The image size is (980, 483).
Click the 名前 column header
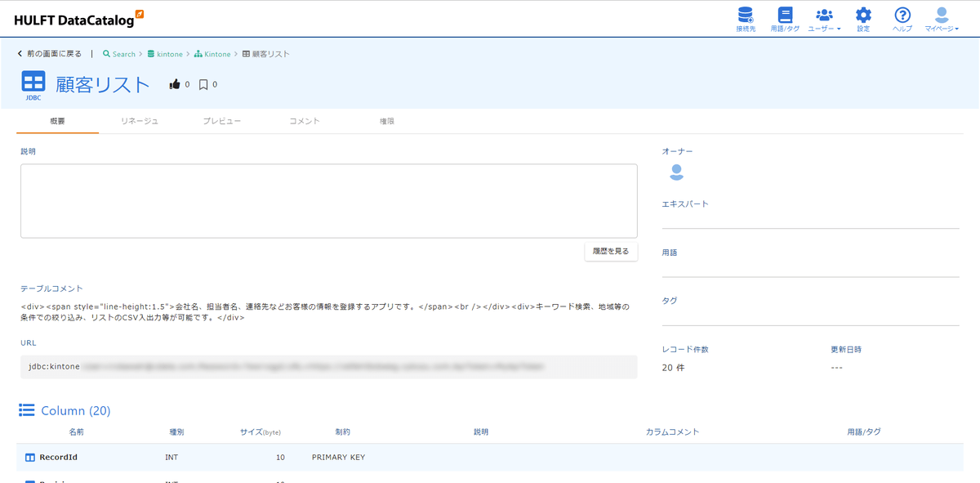76,432
